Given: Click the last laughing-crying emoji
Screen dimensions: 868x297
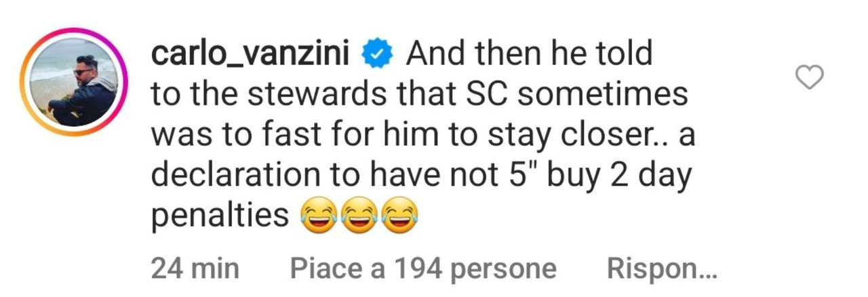Looking at the screenshot, I should coord(400,217).
